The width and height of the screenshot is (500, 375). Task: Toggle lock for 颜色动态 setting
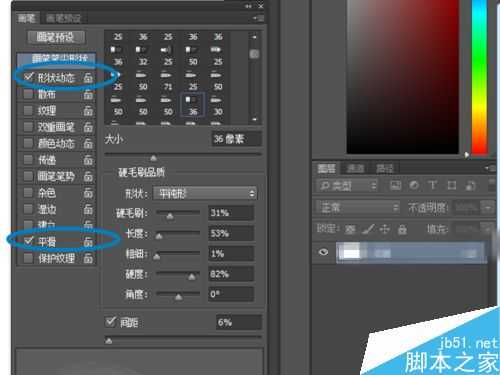(x=88, y=143)
